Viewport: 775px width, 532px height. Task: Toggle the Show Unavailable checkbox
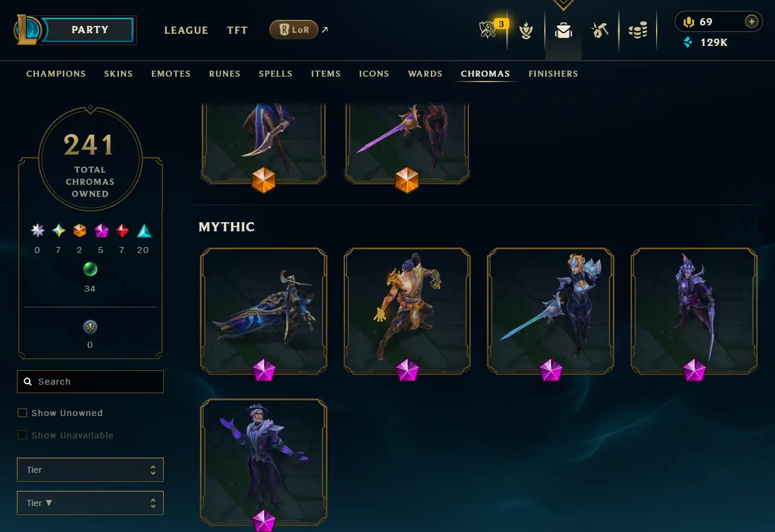click(22, 435)
